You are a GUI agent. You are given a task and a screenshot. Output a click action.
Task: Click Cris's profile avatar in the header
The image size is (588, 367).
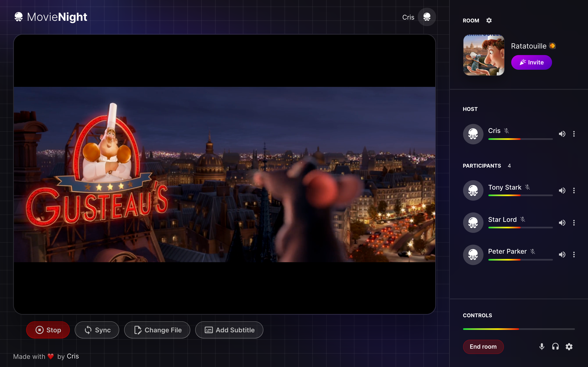point(427,17)
